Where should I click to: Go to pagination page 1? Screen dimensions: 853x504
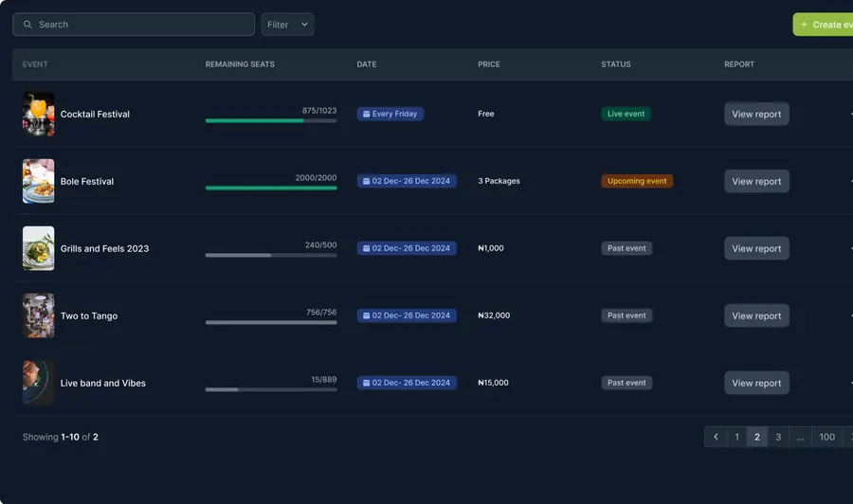pyautogui.click(x=736, y=437)
